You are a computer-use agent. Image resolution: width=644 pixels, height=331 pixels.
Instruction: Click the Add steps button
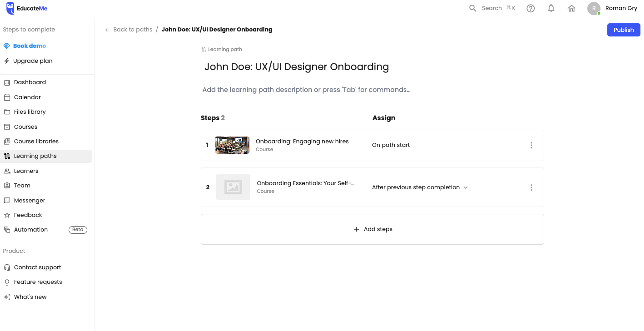372,229
